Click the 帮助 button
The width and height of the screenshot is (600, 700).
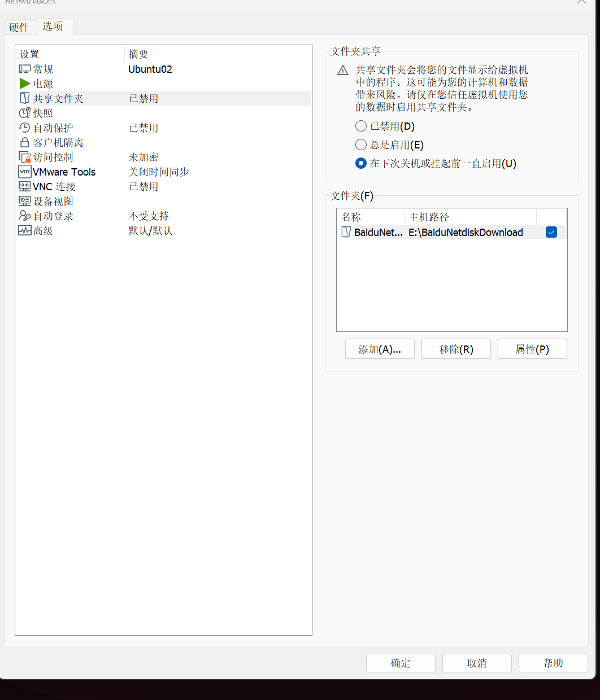point(553,663)
